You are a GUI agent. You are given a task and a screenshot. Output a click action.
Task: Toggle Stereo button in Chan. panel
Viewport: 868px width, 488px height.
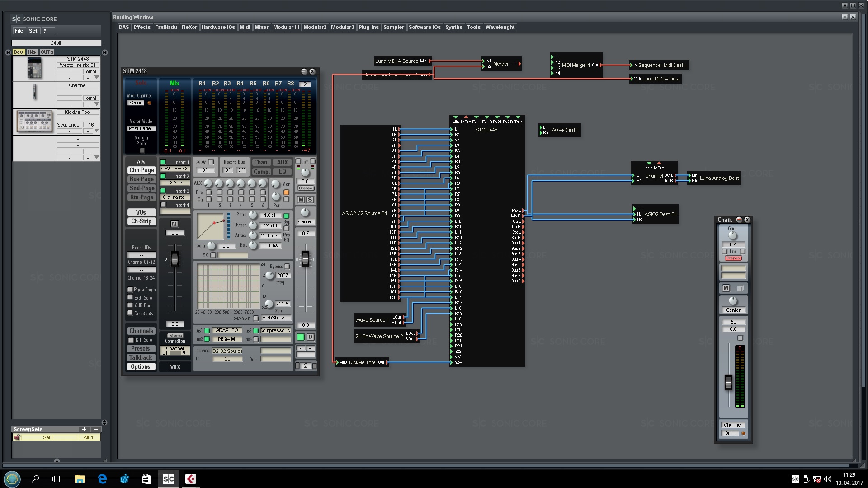tap(733, 258)
